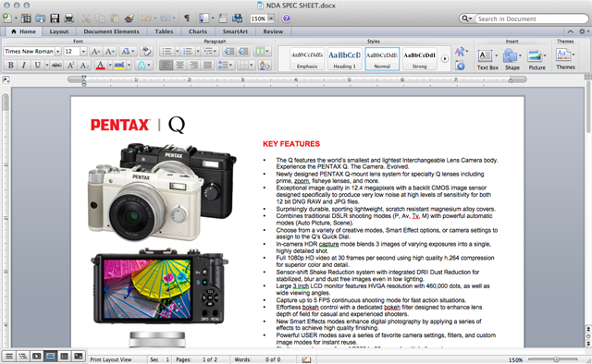Viewport: 592px width, 364px height.
Task: Center the text alignment
Action: [x=179, y=66]
